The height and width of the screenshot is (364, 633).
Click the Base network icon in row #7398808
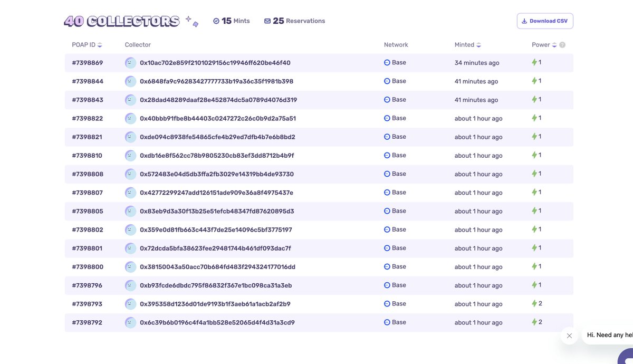coord(387,174)
